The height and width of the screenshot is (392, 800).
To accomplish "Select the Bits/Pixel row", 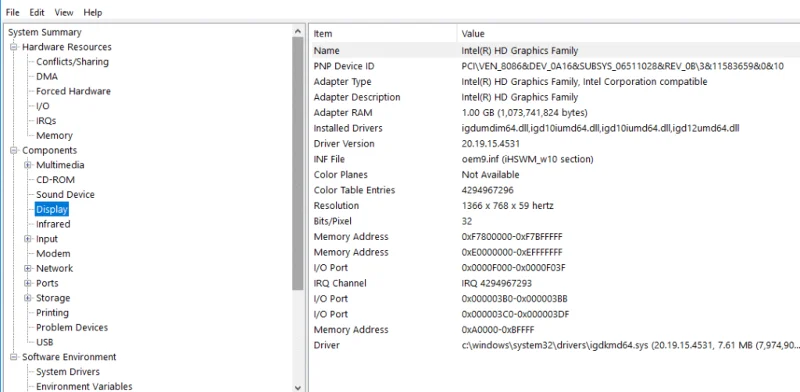I will (555, 221).
